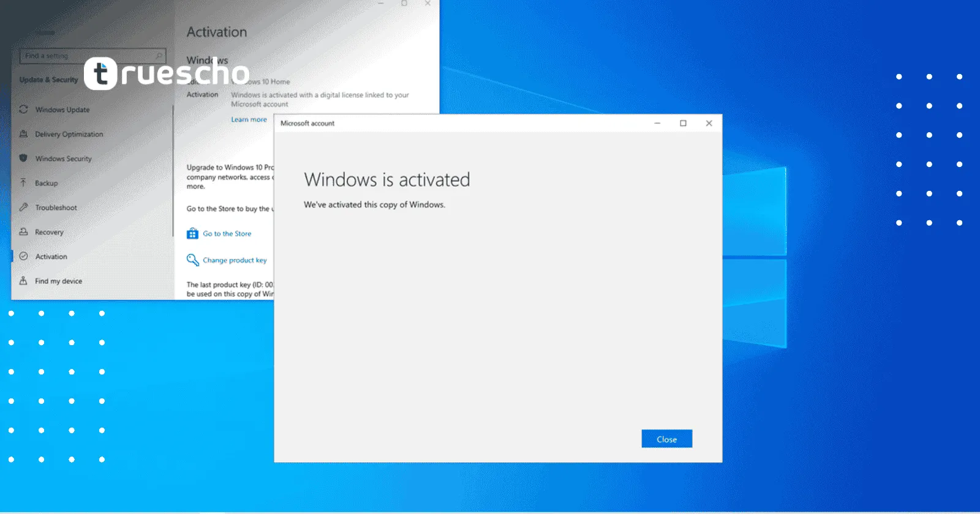Click the Recovery icon in sidebar
Viewport: 980px width, 514px height.
click(23, 232)
